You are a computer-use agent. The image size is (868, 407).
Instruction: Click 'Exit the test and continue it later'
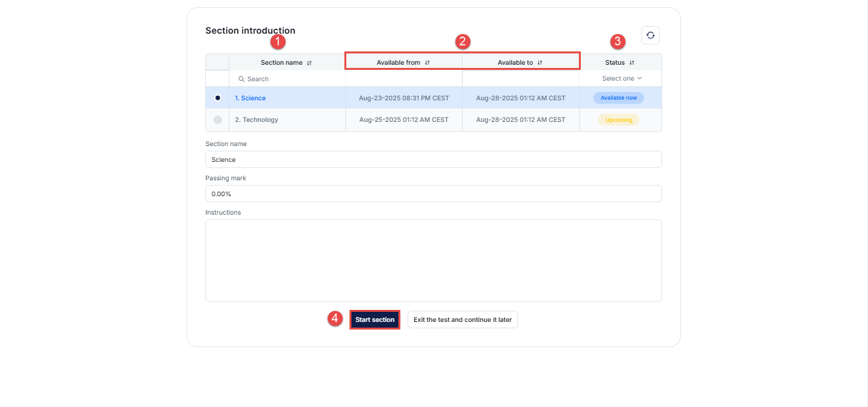(463, 320)
